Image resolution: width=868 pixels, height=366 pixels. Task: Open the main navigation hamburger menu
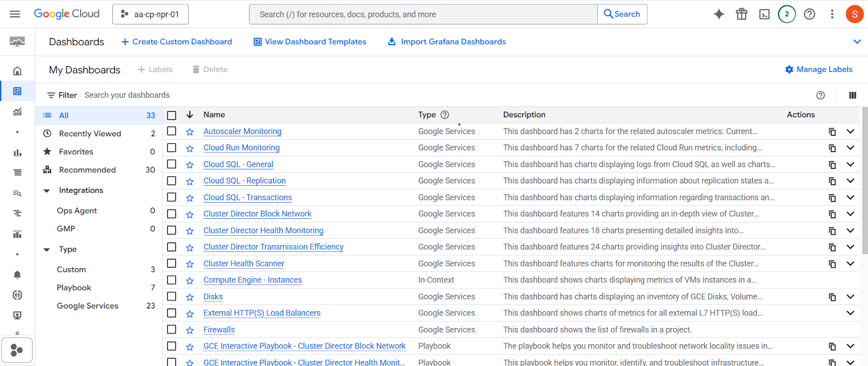[15, 14]
